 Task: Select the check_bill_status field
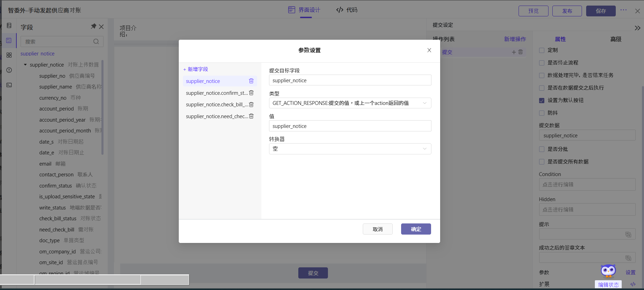click(x=70, y=218)
